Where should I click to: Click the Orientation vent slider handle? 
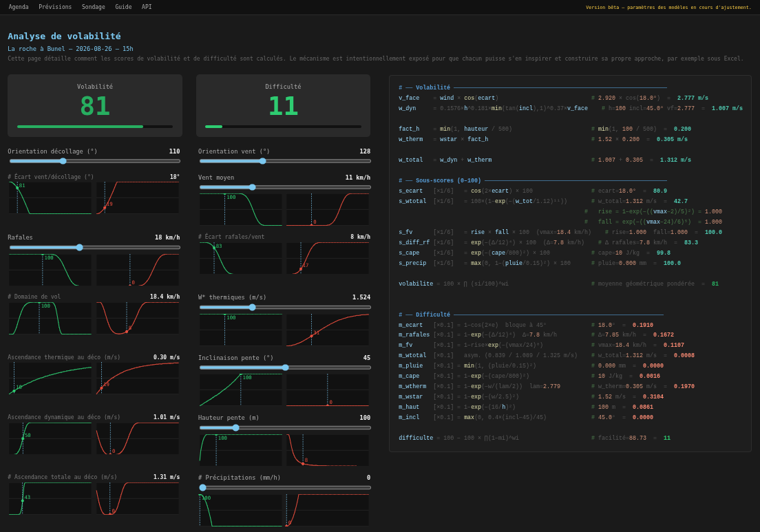pos(262,161)
